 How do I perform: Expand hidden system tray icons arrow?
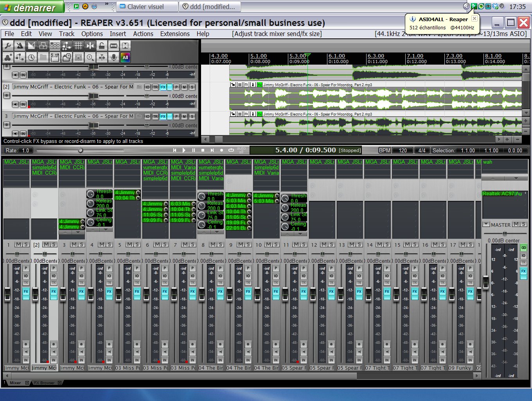tap(466, 6)
